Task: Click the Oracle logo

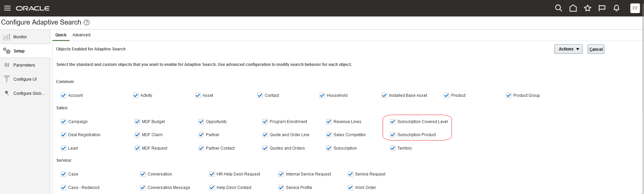Action: pyautogui.click(x=33, y=8)
